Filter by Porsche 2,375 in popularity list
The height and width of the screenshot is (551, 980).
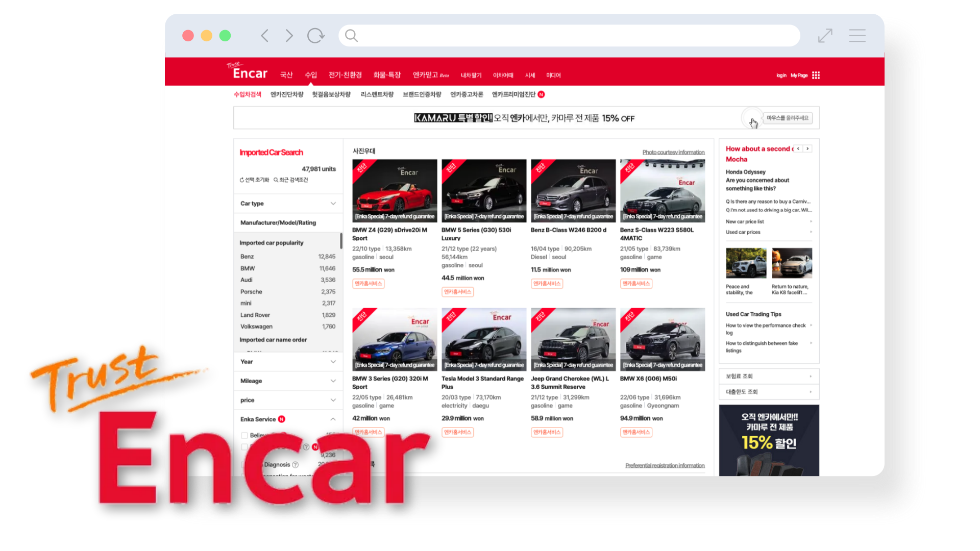point(288,292)
